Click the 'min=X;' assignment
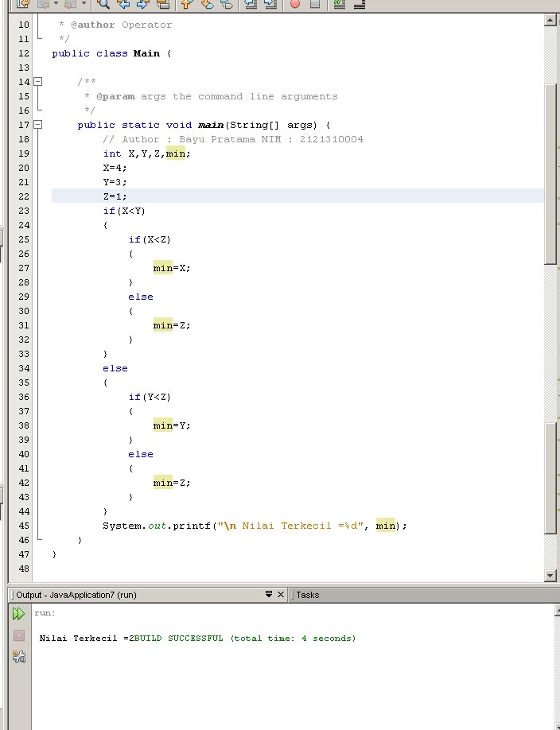This screenshot has height=730, width=560. point(172,268)
